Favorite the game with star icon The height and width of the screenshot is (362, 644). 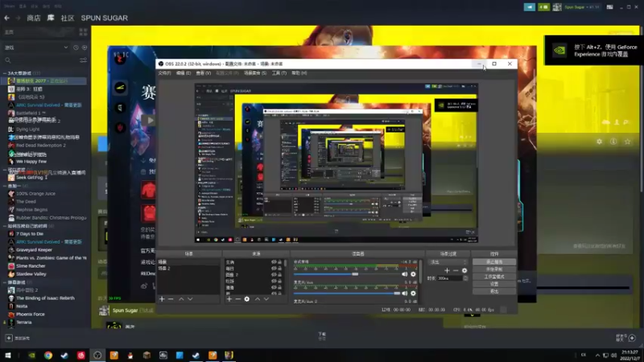click(628, 142)
